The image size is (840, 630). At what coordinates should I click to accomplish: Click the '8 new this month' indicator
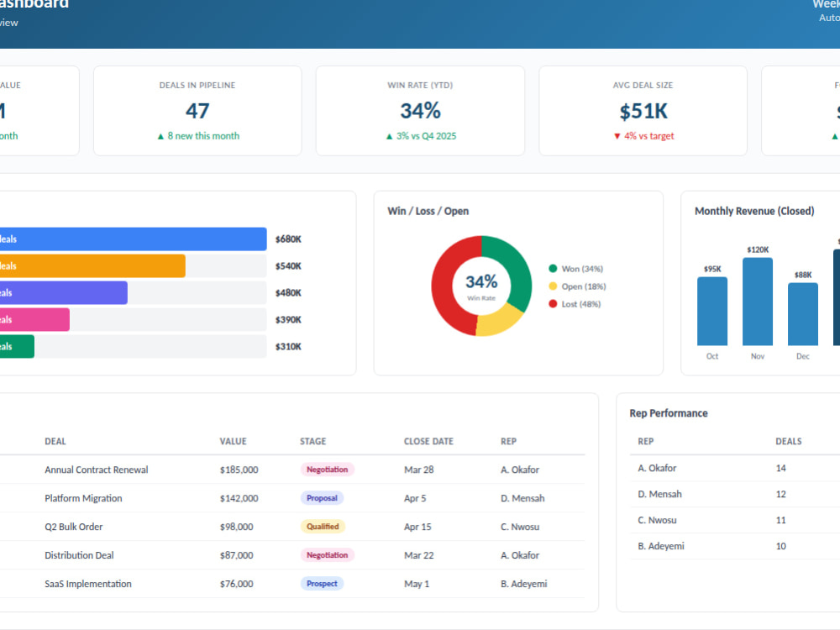point(198,136)
